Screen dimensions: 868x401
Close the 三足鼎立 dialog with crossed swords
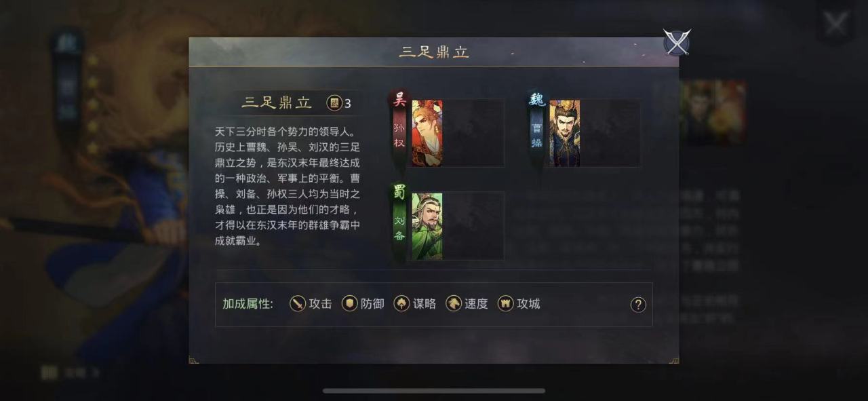coord(677,42)
